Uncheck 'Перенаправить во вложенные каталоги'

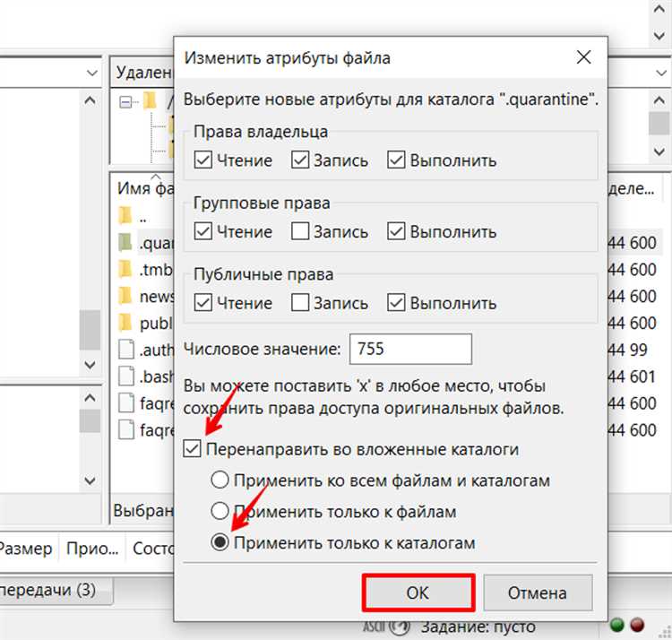(x=192, y=449)
